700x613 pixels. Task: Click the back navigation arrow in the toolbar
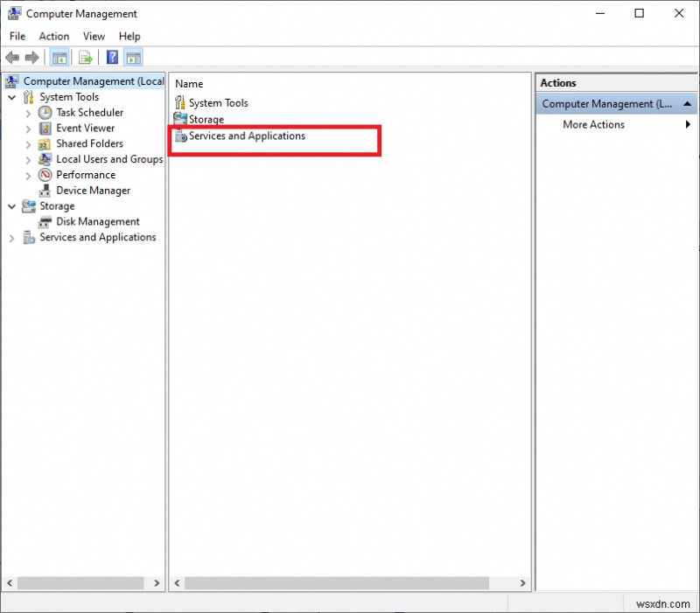click(x=12, y=57)
